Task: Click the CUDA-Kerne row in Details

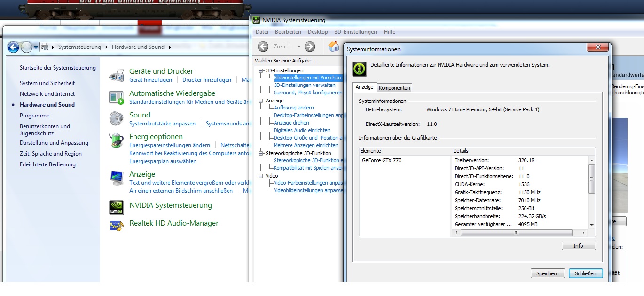Action: [520, 184]
